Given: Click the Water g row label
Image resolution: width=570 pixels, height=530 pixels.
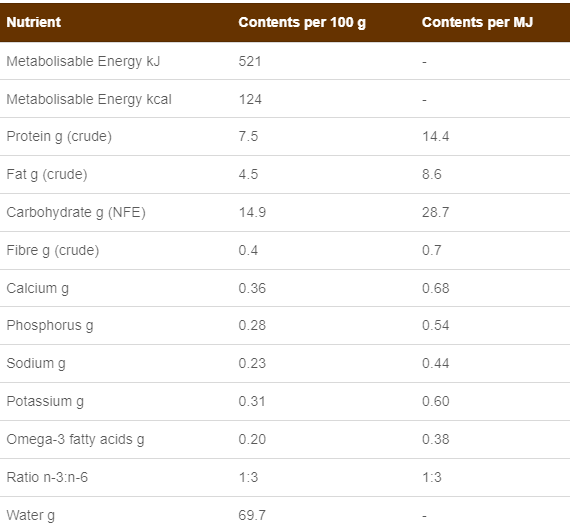Looking at the screenshot, I should point(31,515).
